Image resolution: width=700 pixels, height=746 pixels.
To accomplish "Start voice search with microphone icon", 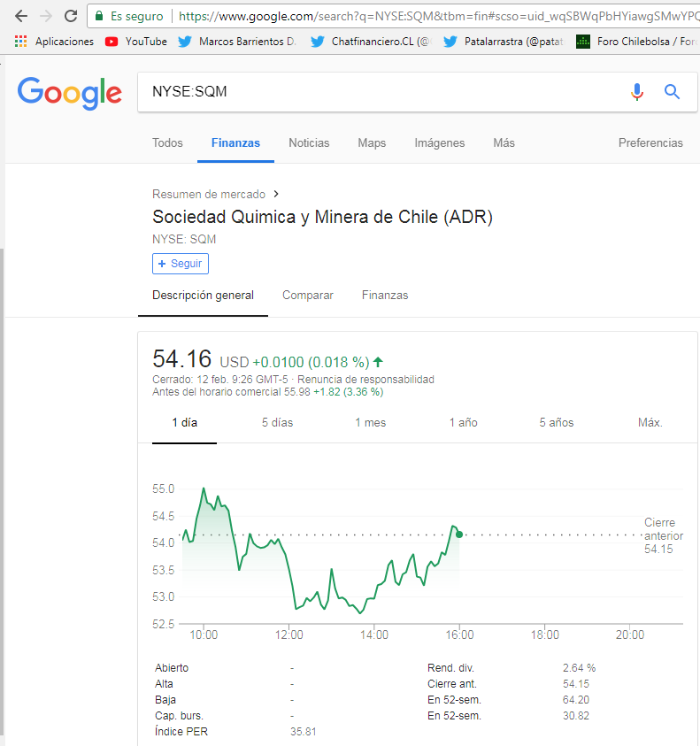I will point(636,91).
